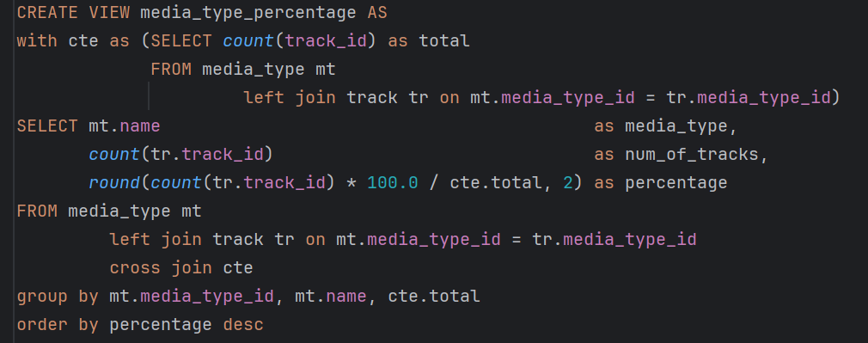Click the 100.0 numeric literal
The width and height of the screenshot is (868, 343).
[392, 183]
